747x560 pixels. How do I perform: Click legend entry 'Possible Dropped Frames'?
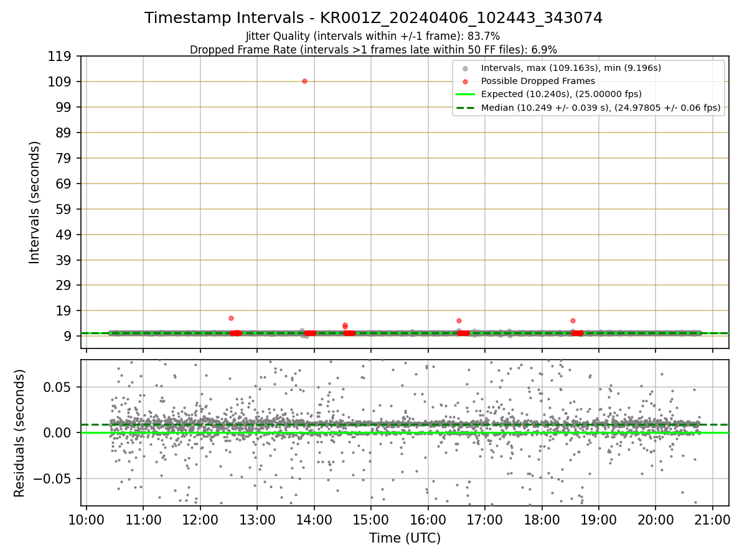coord(538,81)
